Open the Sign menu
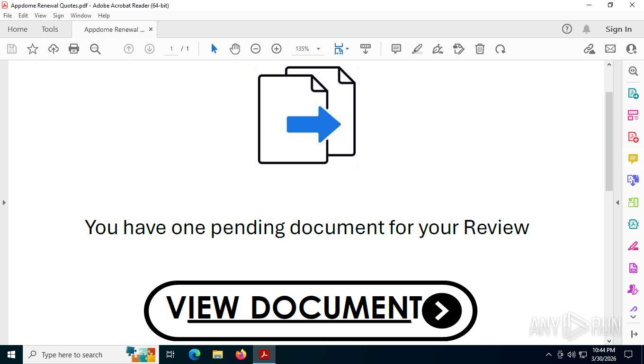This screenshot has height=364, width=644. coord(58,16)
